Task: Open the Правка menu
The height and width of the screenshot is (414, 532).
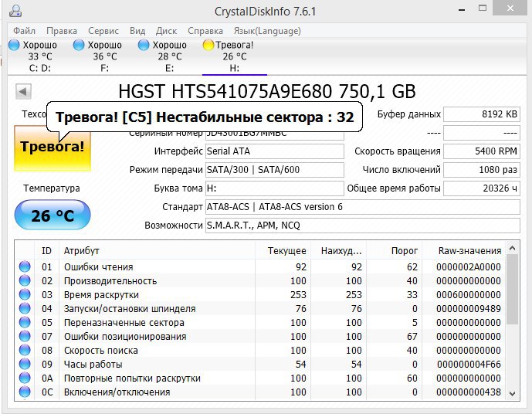Action: 62,31
